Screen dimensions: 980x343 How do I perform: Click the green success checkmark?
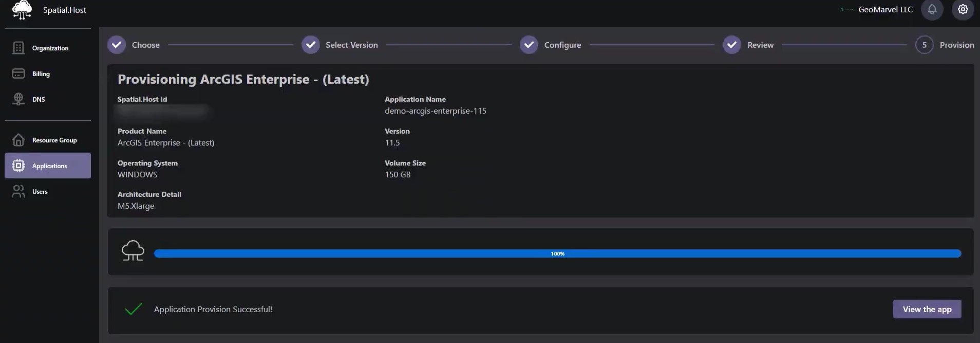(133, 309)
